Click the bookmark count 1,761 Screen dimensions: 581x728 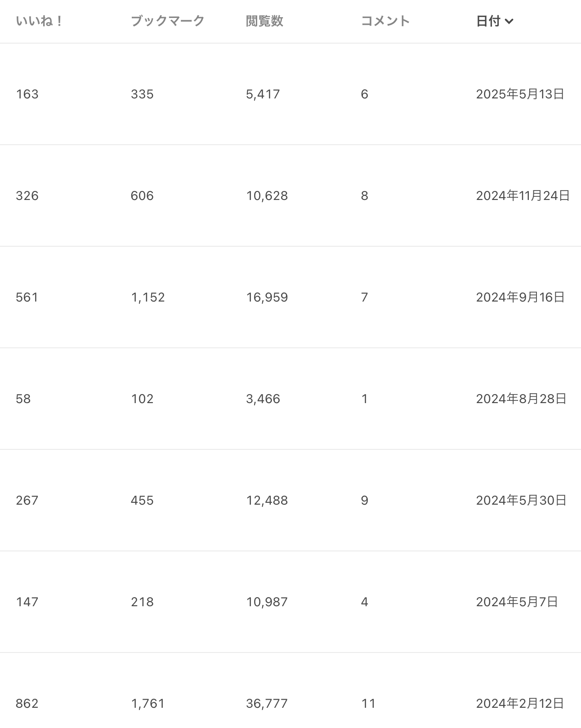point(148,703)
